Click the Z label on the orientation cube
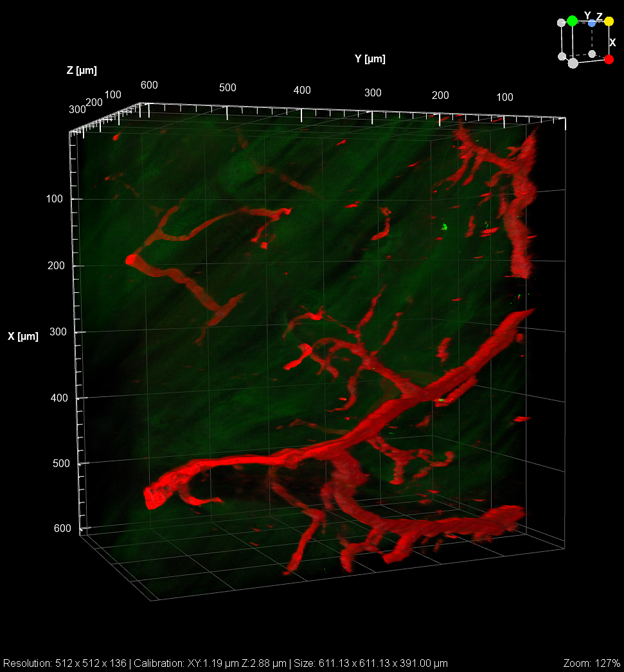 click(599, 17)
